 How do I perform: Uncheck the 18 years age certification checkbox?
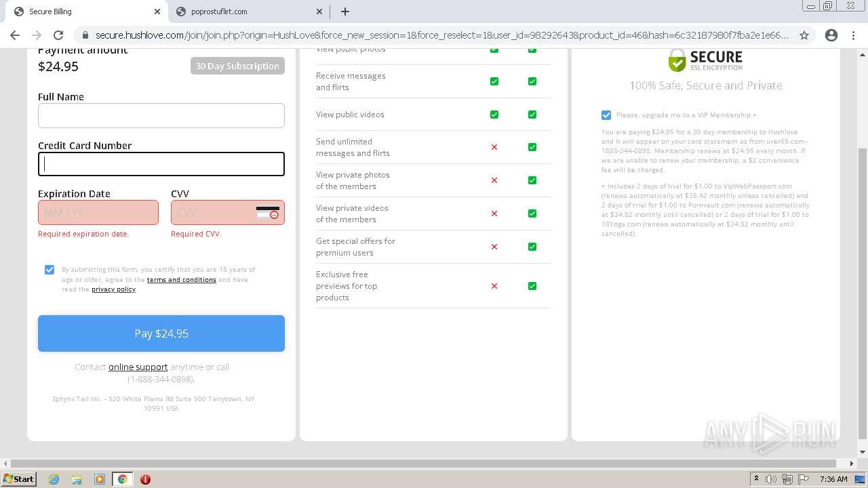click(x=50, y=270)
